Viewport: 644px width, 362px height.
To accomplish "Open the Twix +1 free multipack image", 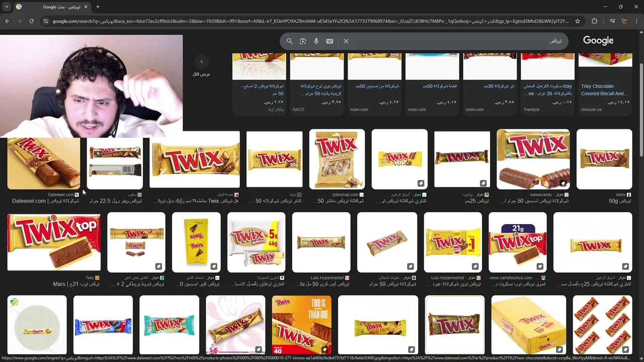I will (x=453, y=242).
